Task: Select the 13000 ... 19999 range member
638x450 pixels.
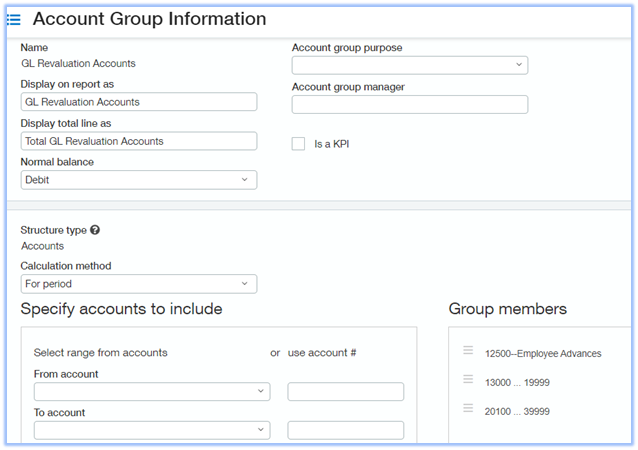Action: [x=517, y=382]
